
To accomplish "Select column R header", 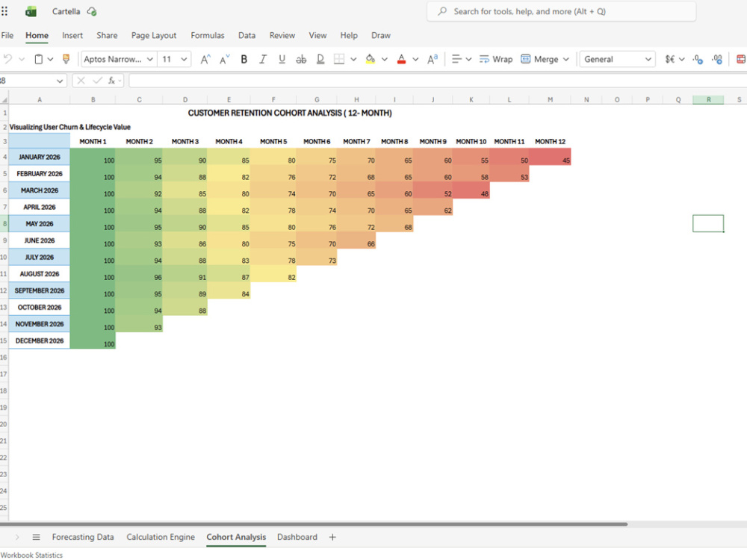I will click(708, 99).
